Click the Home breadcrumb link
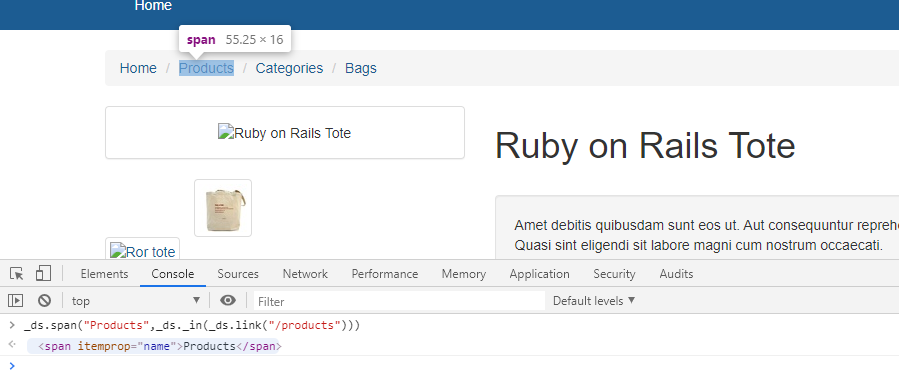The height and width of the screenshot is (388, 899). (x=138, y=68)
